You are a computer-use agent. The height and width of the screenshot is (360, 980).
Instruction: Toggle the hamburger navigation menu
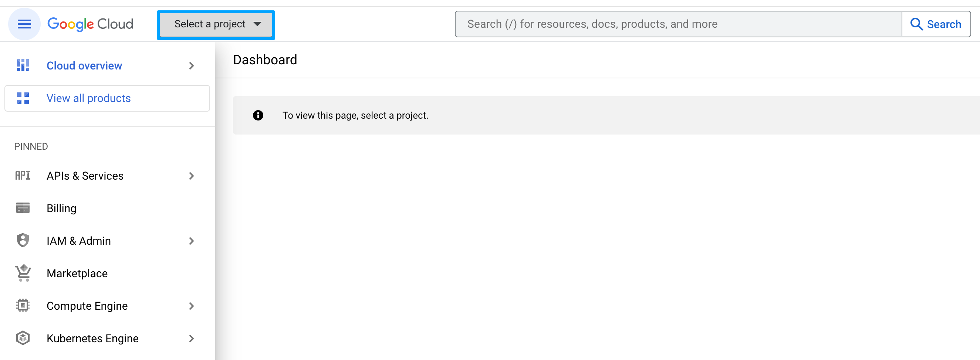(24, 24)
